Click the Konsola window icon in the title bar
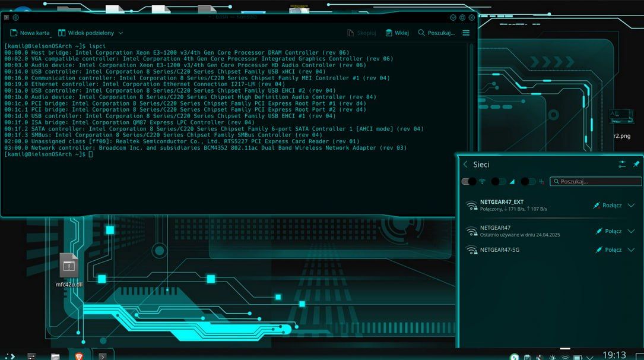Screen dimensions: 644x360 click(6, 18)
